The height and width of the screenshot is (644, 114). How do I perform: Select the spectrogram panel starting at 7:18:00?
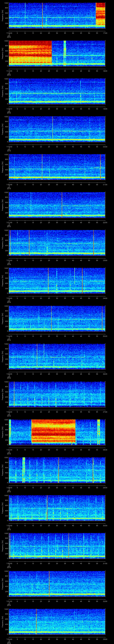(x=57, y=91)
